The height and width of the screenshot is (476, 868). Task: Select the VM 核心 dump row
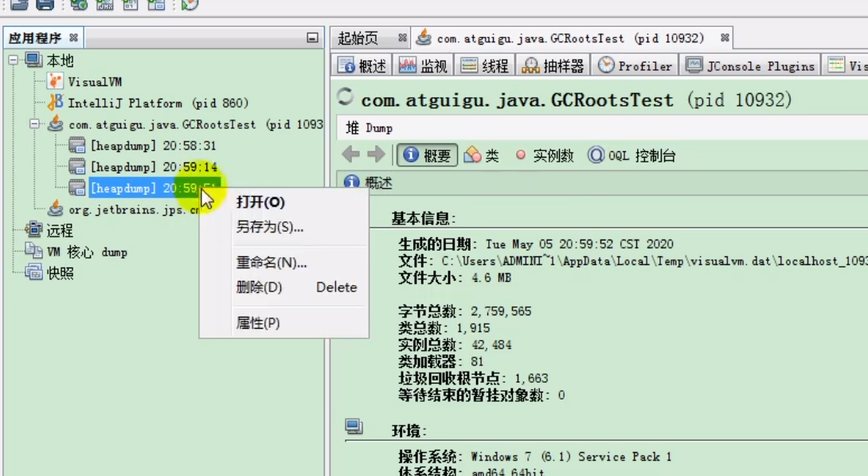click(87, 252)
